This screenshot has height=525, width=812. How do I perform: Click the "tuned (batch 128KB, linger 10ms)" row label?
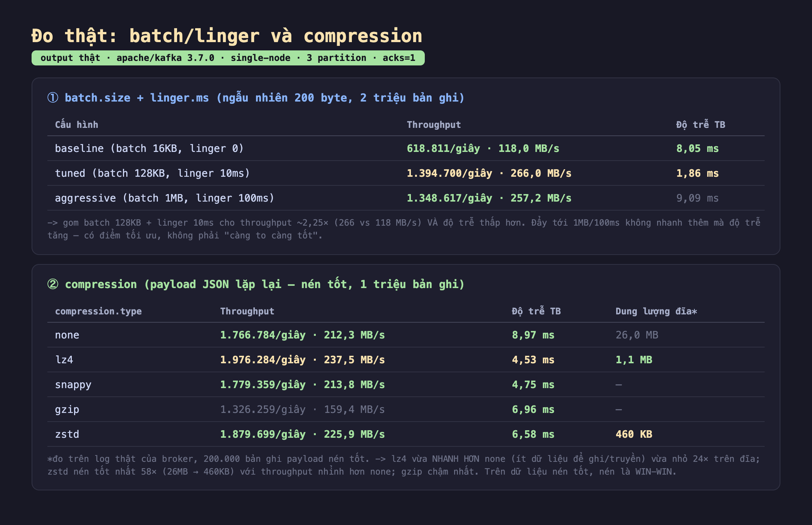152,173
